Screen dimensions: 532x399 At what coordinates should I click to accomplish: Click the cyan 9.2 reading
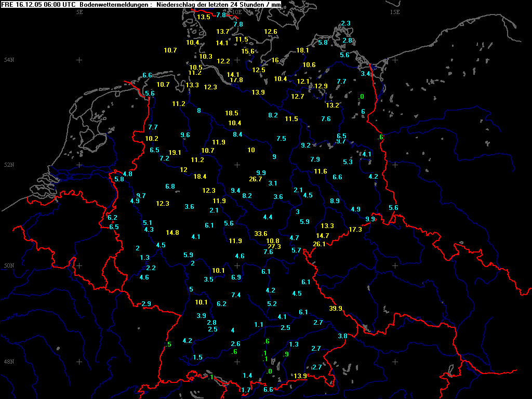point(305,145)
